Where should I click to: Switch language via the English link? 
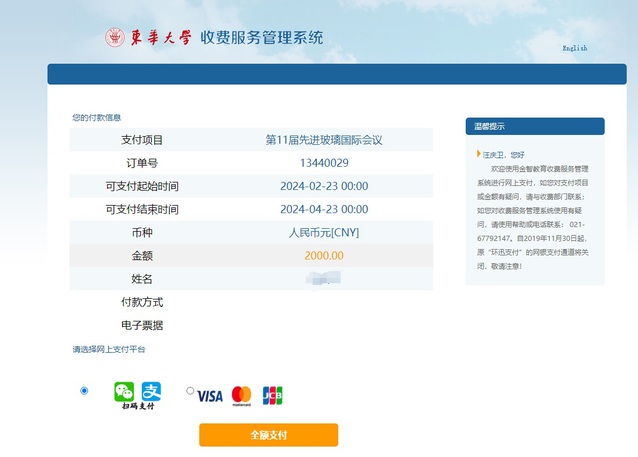coord(575,48)
